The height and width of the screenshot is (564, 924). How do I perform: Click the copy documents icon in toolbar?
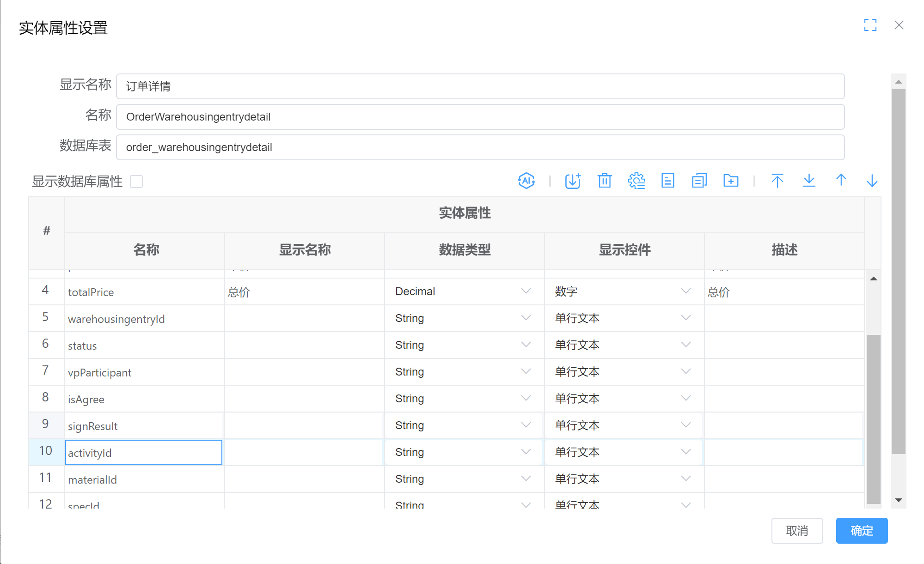[x=699, y=181]
